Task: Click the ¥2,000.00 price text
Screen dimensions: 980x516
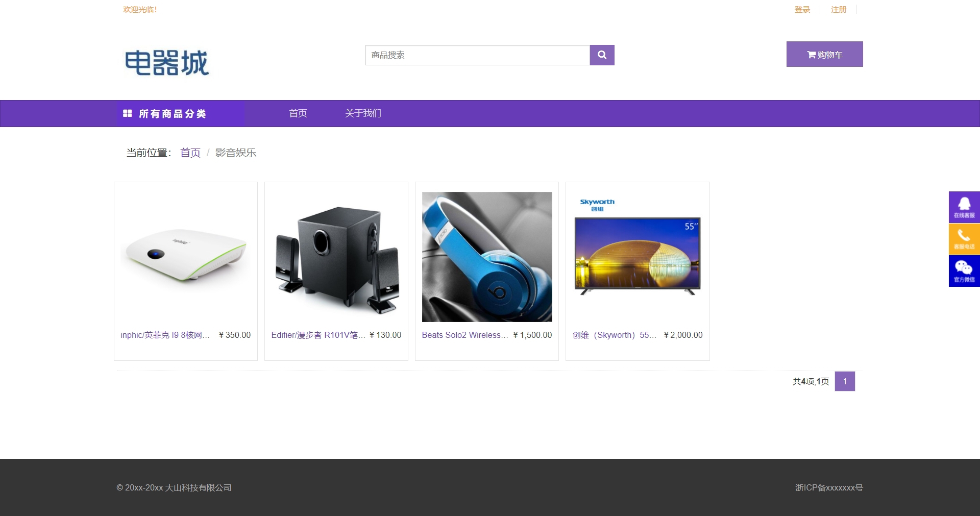Action: point(683,335)
